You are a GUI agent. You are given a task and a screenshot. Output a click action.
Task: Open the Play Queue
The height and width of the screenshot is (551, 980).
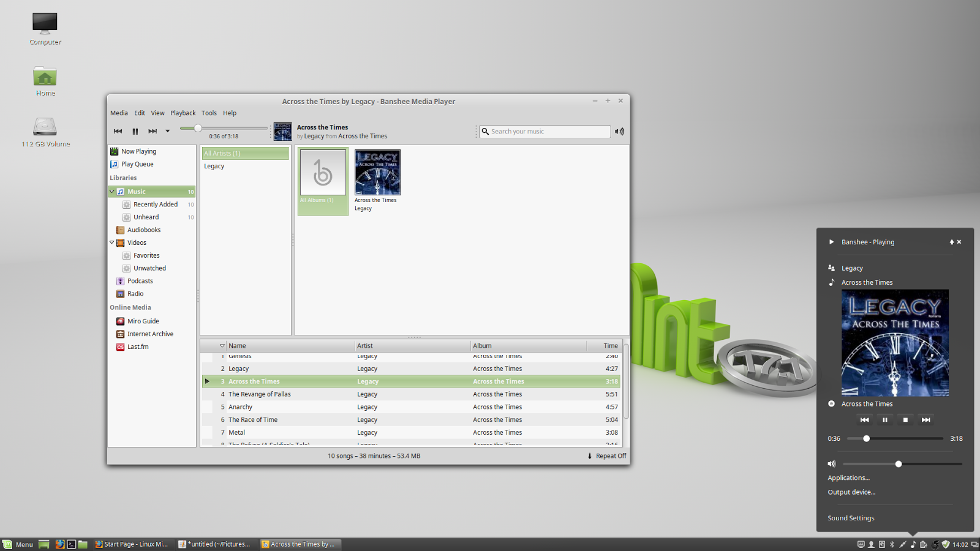pos(137,164)
